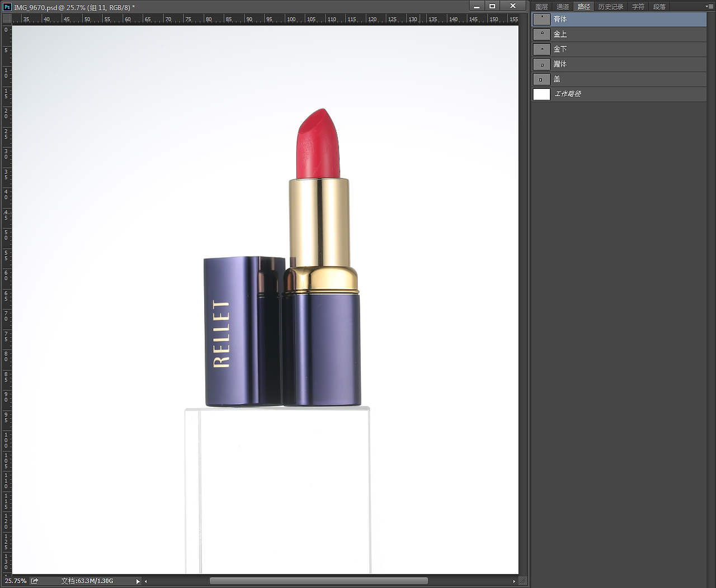Switch to the 图层 tab
The image size is (716, 588).
click(x=541, y=7)
